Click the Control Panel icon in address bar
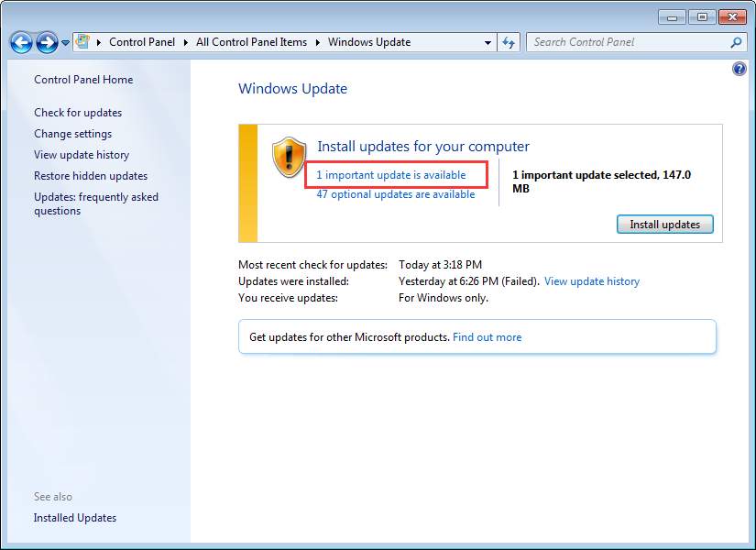This screenshot has width=756, height=550. pos(82,42)
